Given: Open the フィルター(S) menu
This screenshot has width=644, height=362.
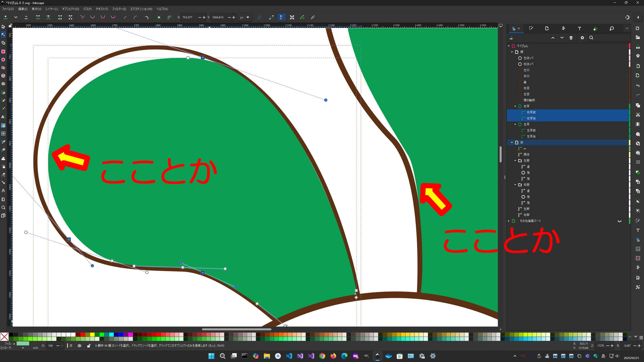Looking at the screenshot, I should click(x=119, y=9).
